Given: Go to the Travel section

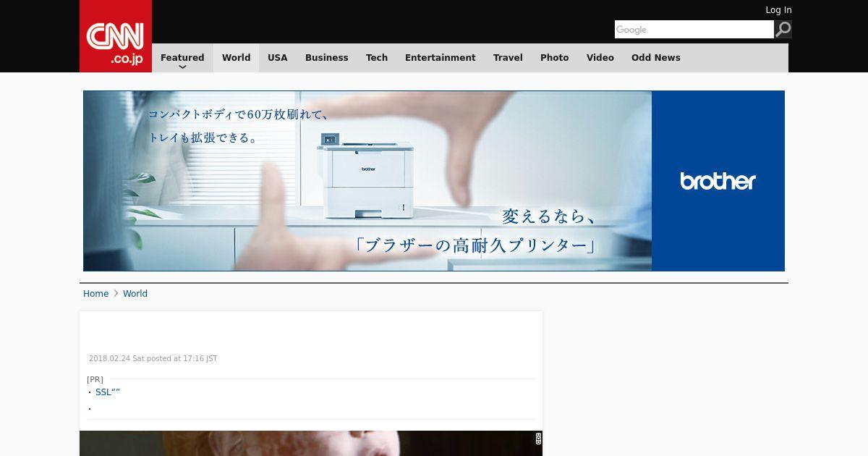Looking at the screenshot, I should click(x=508, y=58).
